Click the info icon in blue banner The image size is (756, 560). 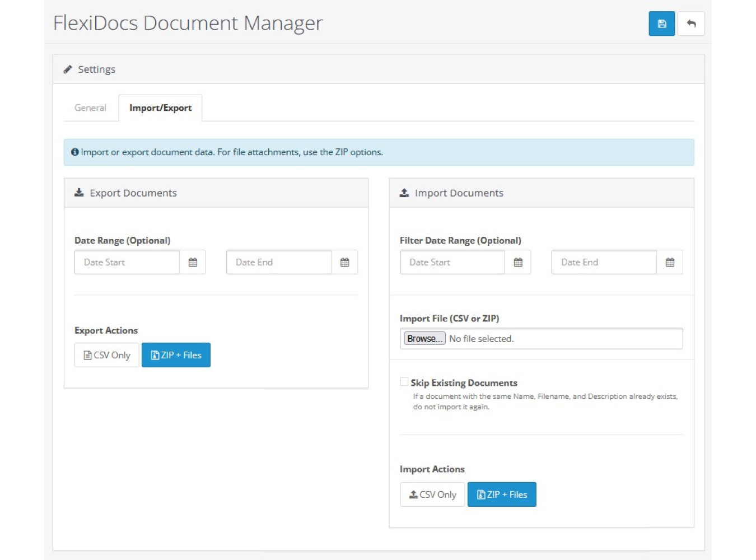(74, 152)
